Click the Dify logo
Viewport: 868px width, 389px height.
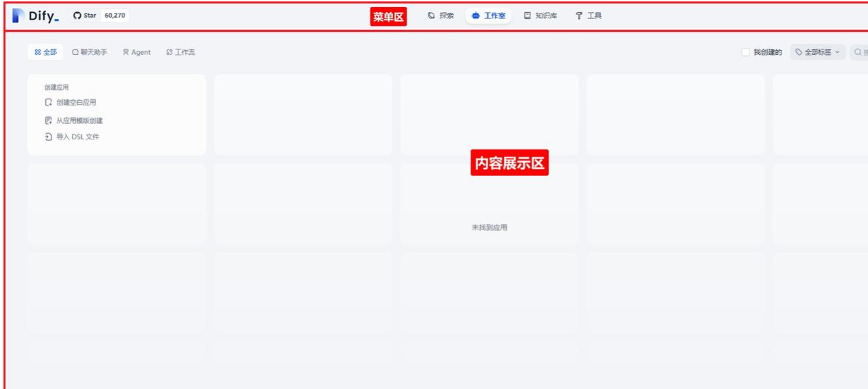click(36, 16)
